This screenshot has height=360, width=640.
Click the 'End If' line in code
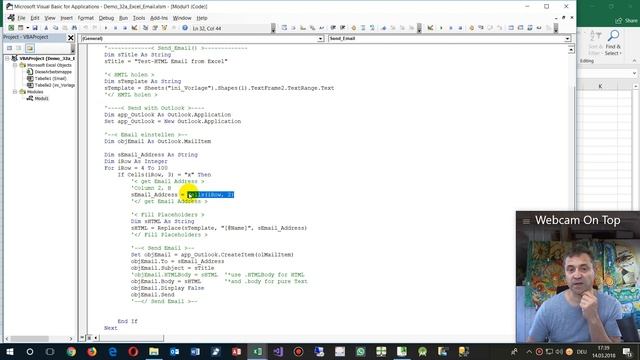click(x=127, y=321)
